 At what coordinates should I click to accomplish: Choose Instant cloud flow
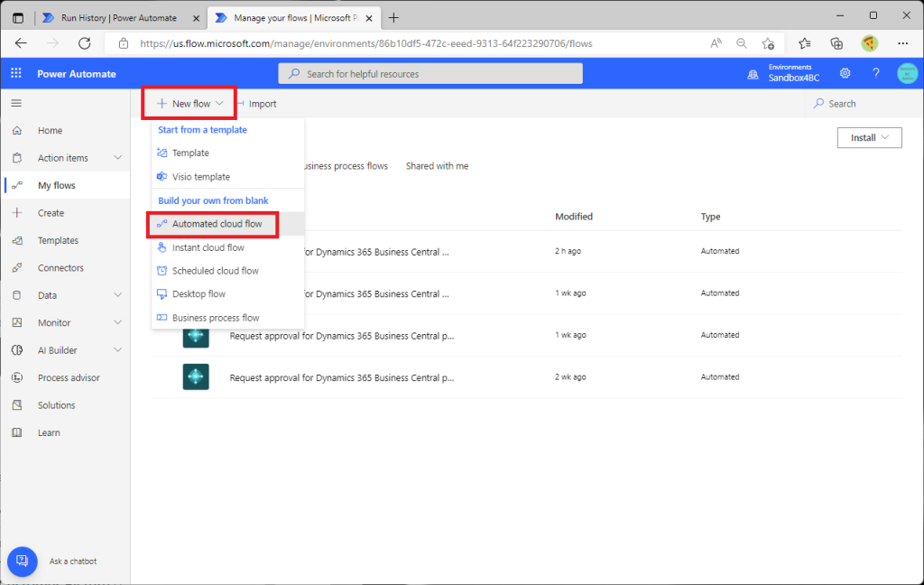228,247
